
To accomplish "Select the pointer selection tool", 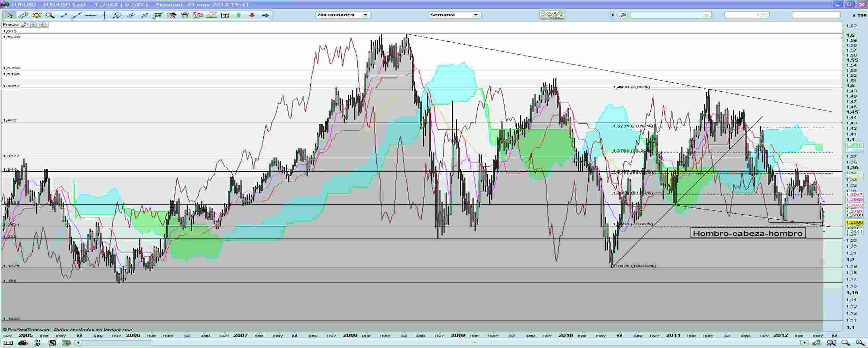I will tap(10, 15).
